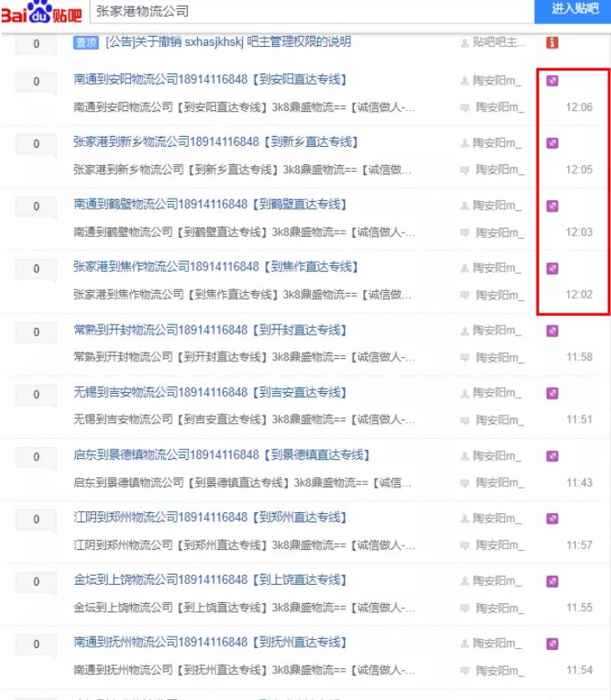611x700 pixels.
Task: Click the 11:43 reply time
Action: tap(579, 483)
